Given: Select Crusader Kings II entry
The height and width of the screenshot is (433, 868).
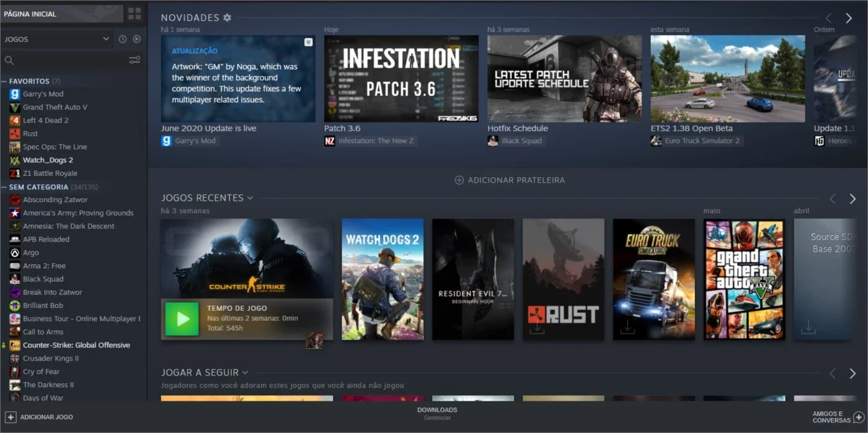Looking at the screenshot, I should 51,358.
